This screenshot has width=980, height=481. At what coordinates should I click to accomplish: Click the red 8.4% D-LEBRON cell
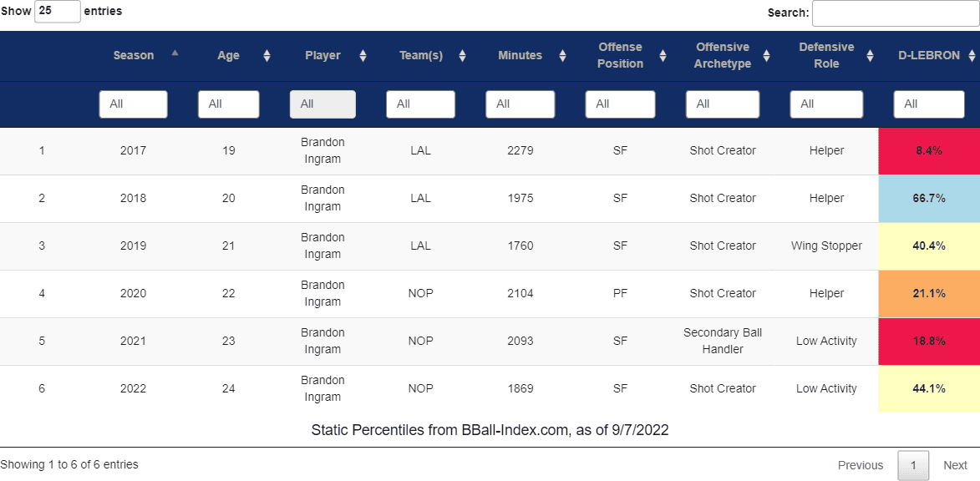(x=929, y=151)
